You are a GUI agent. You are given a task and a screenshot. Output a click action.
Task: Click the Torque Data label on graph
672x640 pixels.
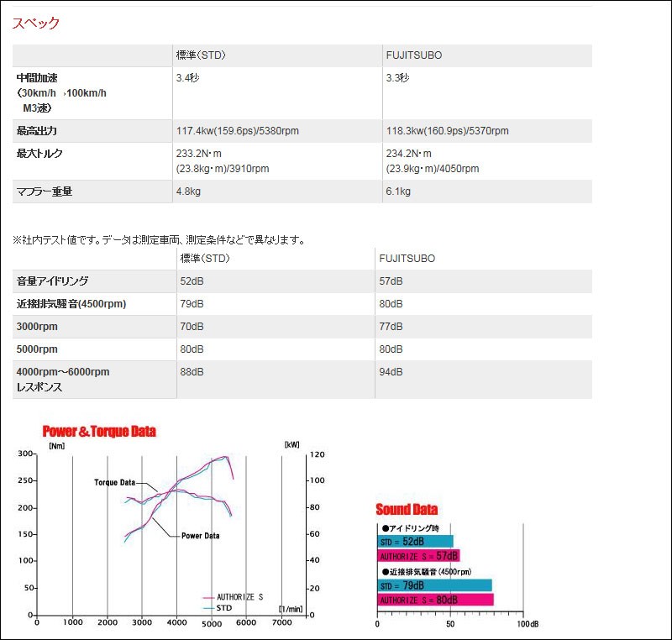coord(114,483)
